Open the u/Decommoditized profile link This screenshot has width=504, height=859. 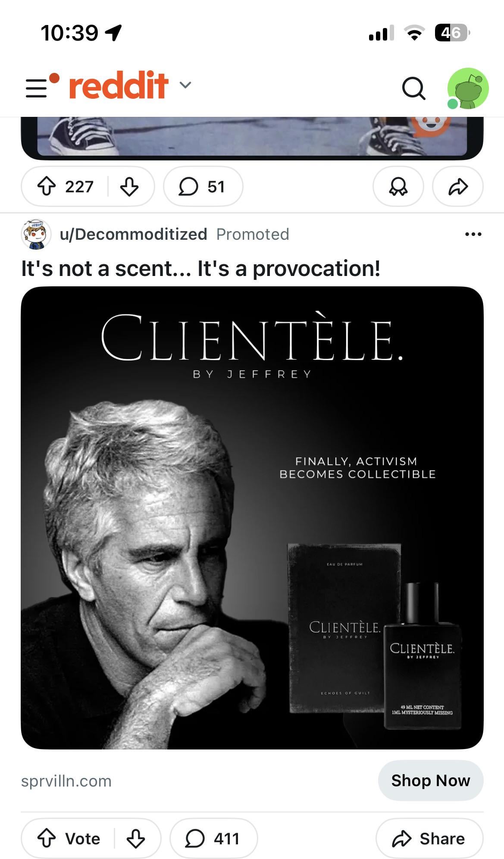point(133,234)
